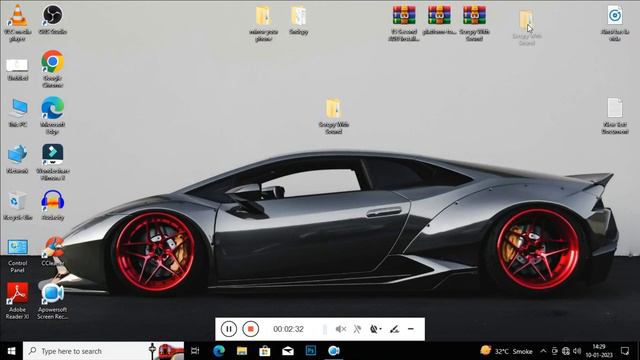640x360 pixels.
Task: Select the Snappy Slide Sound WinRAR archive
Action: 474,23
